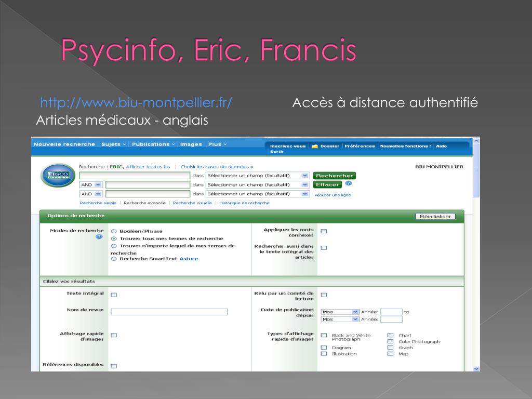532x399 pixels.
Task: Enable Appliquer les mots connexes checkbox
Action: click(324, 231)
